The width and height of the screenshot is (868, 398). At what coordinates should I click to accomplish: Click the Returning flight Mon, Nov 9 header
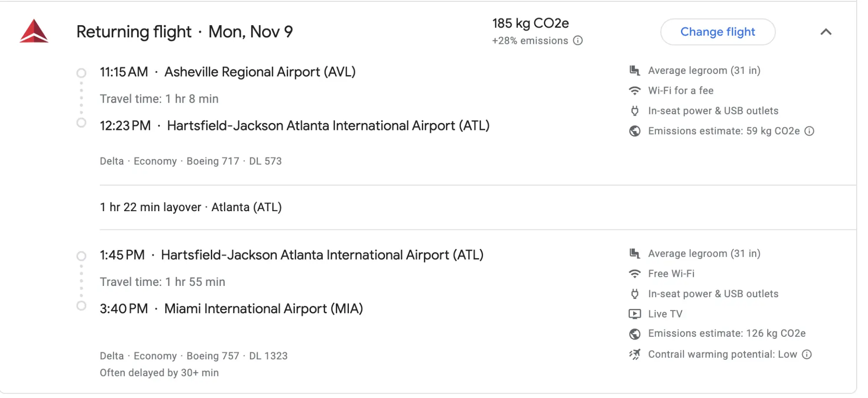pos(184,32)
